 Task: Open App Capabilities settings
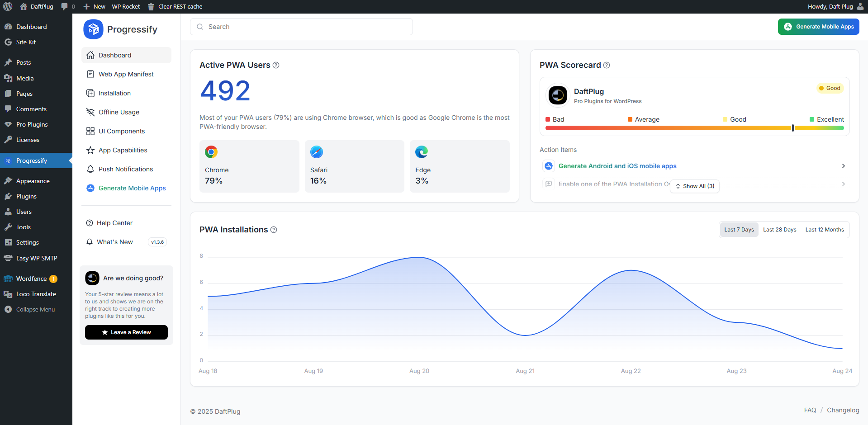[x=123, y=150]
